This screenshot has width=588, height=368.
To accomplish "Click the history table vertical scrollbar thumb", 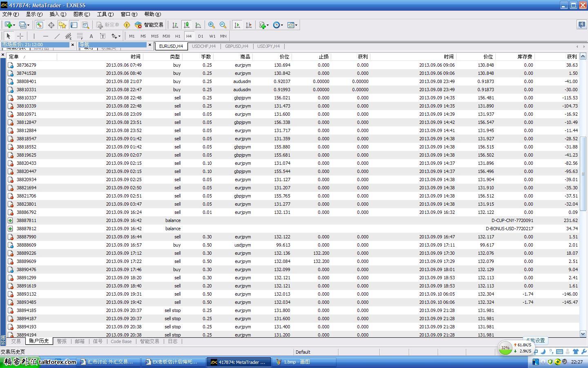I will tap(583, 174).
